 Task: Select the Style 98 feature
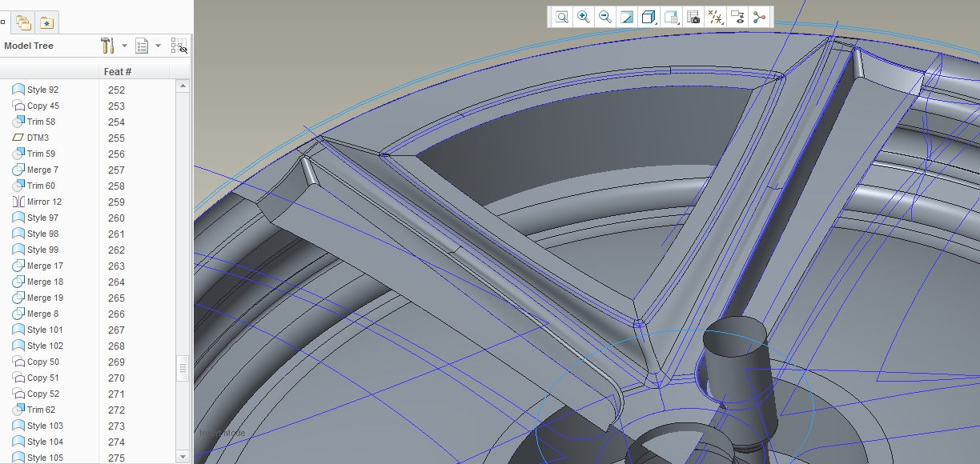pyautogui.click(x=35, y=234)
